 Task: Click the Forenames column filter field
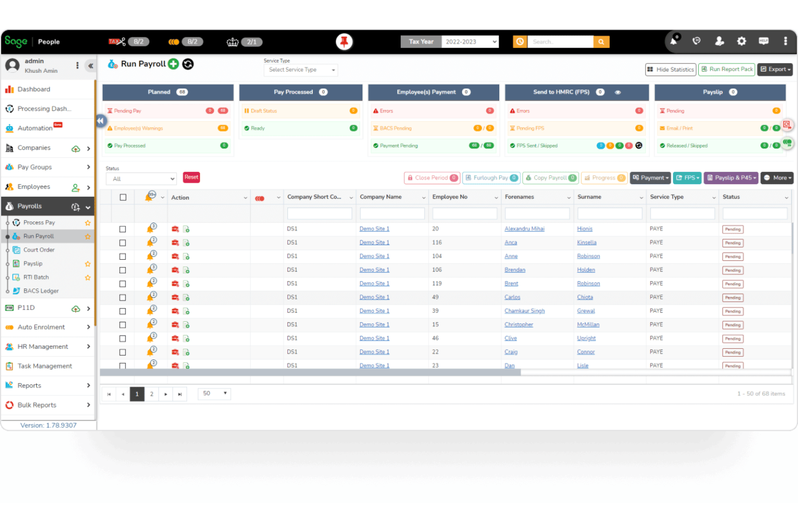[x=537, y=213]
